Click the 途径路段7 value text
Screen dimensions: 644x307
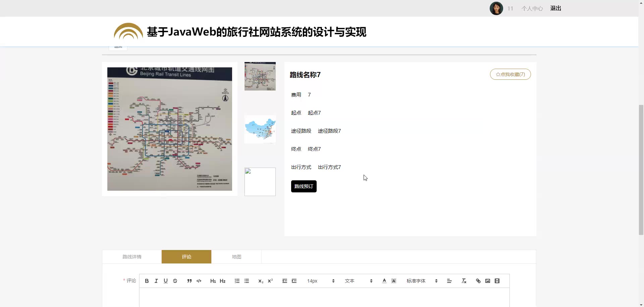coord(329,131)
